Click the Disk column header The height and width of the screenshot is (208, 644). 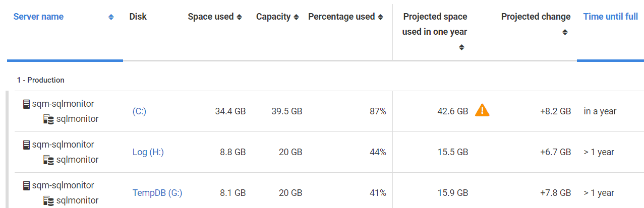click(x=138, y=17)
